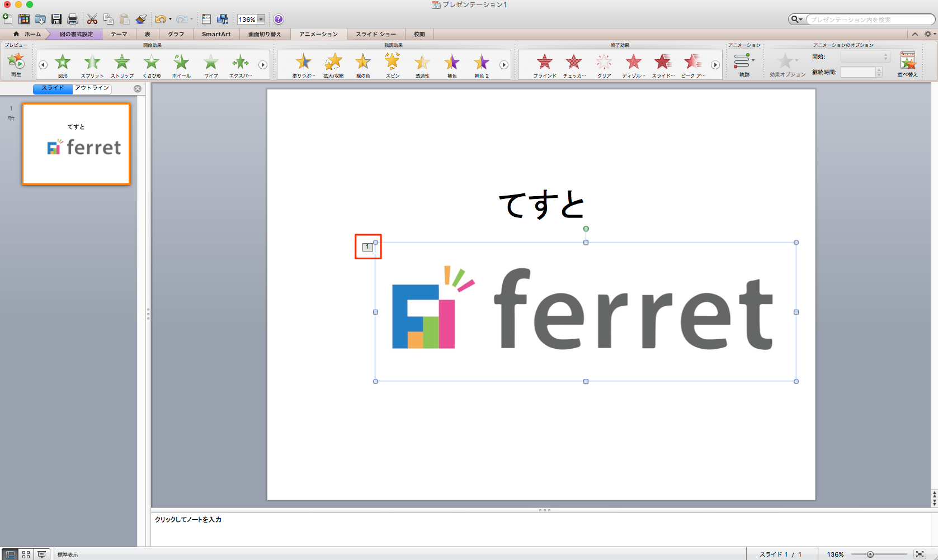Save the presentation with the floppy icon
This screenshot has width=938, height=560.
tap(56, 19)
